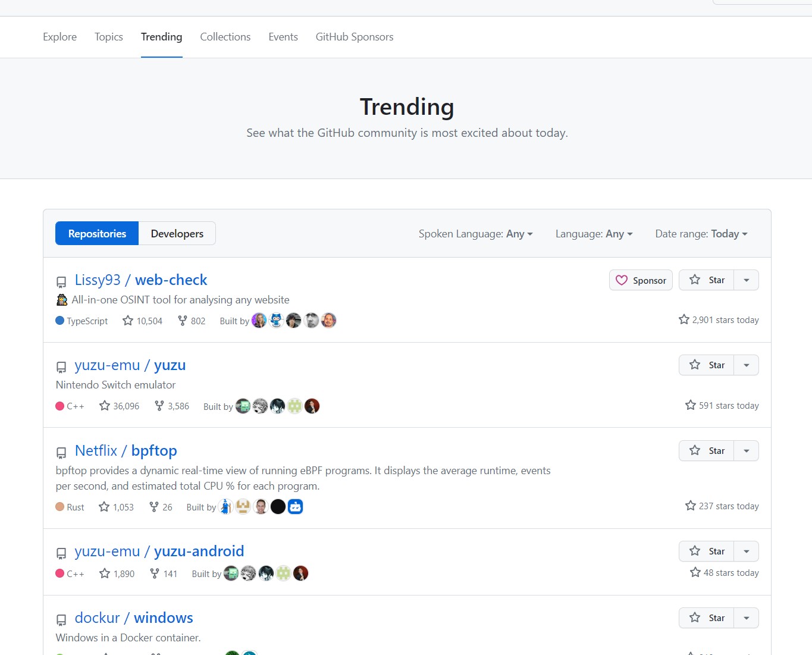Star the web-check repository
Image resolution: width=812 pixels, height=655 pixels.
coord(707,280)
